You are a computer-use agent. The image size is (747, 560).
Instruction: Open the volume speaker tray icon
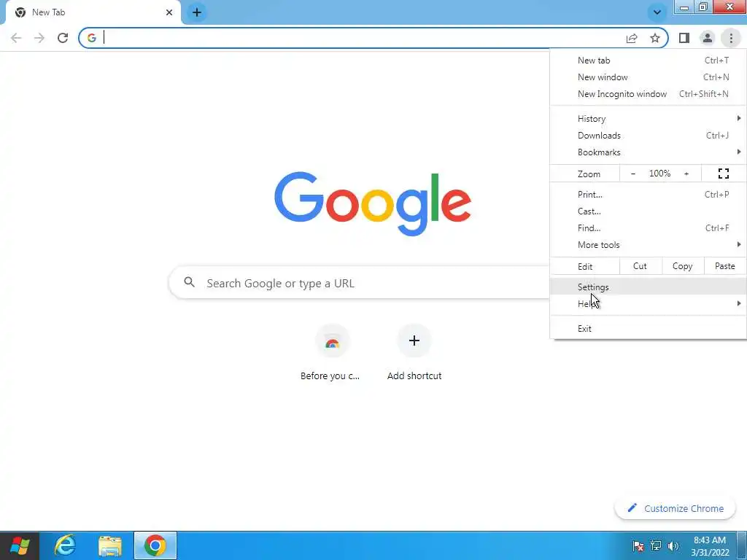point(673,546)
